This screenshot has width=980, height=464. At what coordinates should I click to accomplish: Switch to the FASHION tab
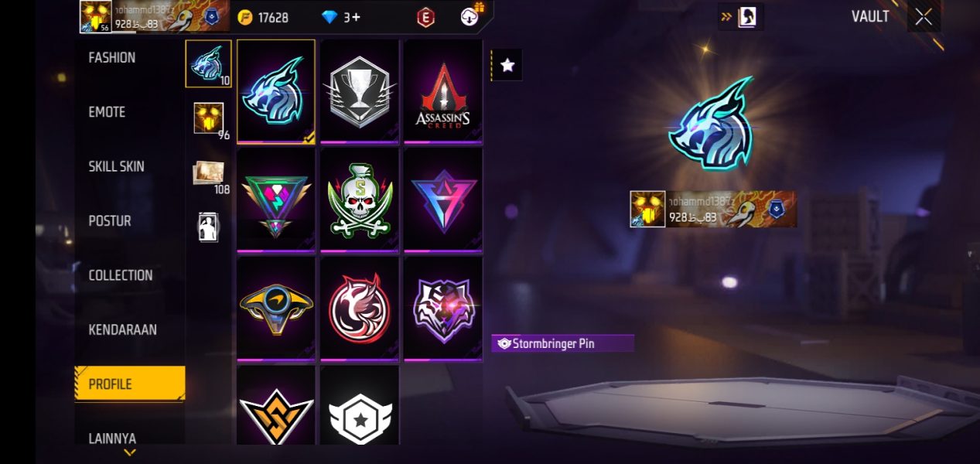pos(112,57)
